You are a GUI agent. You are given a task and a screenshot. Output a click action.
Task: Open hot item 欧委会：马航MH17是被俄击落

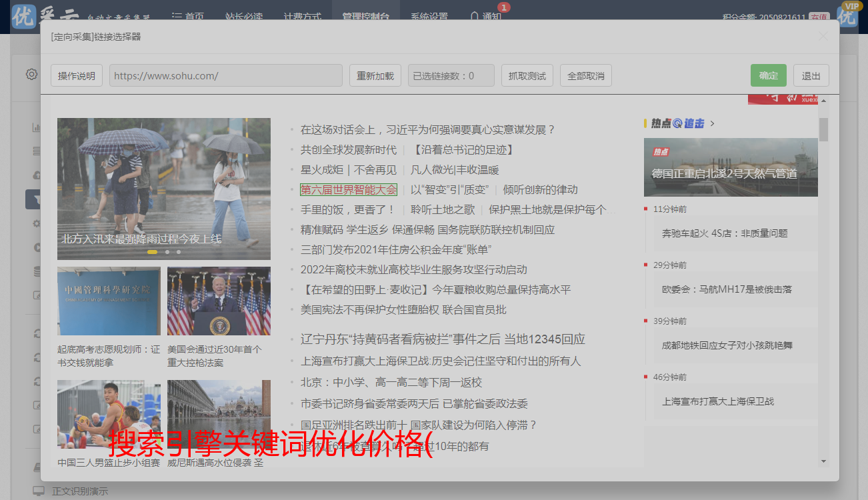click(727, 289)
